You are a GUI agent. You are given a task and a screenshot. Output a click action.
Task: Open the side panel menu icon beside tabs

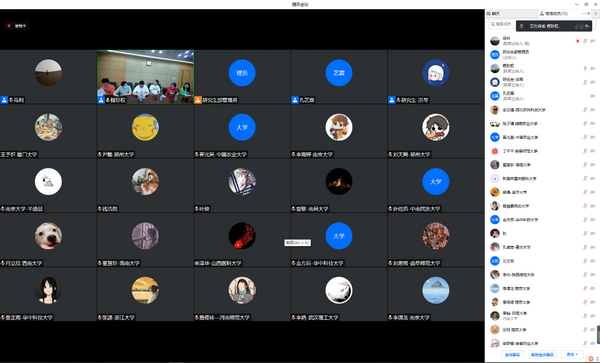596,13
